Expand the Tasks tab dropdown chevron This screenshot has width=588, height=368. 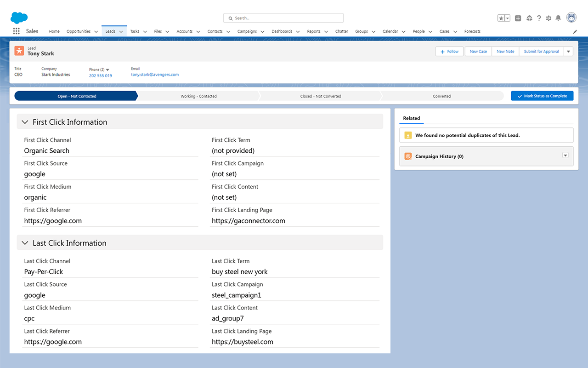pos(145,32)
